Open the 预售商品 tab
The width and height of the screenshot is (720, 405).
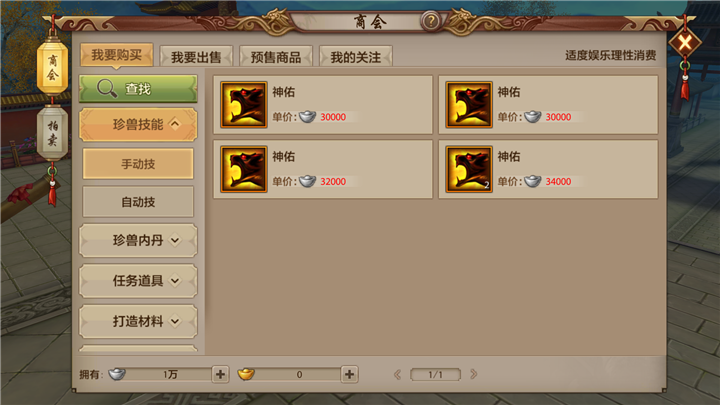[x=276, y=56]
